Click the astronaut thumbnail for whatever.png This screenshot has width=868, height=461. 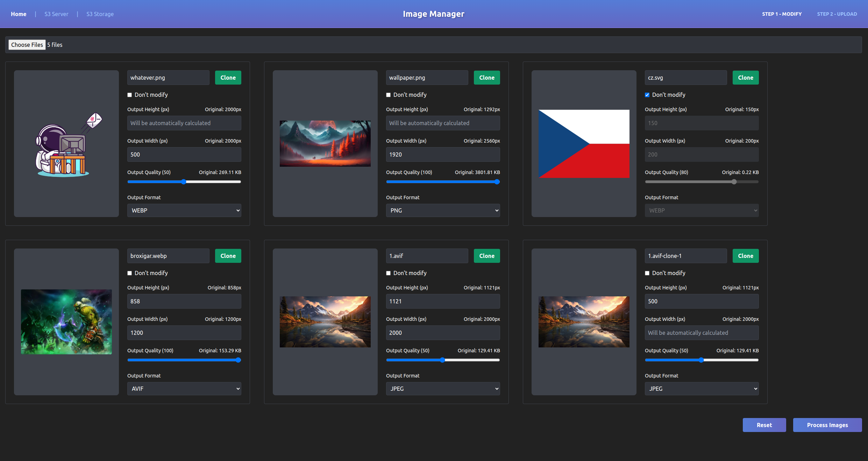[x=66, y=144]
